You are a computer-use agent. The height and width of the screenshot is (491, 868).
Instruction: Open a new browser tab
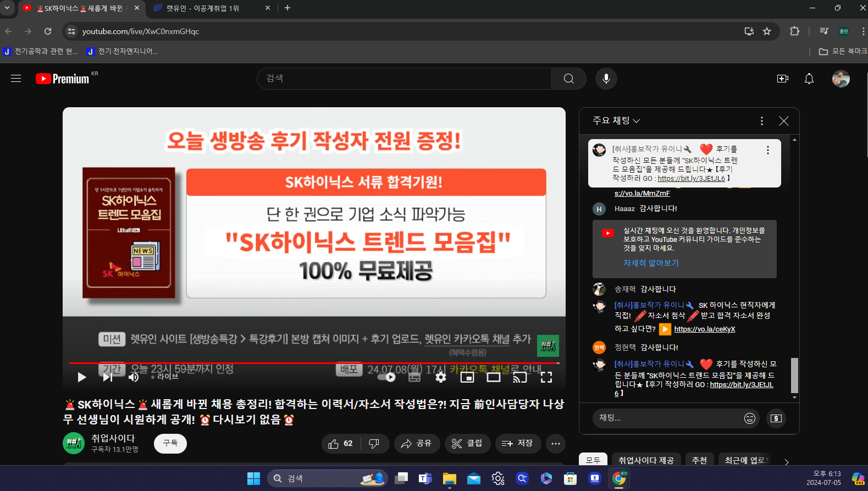(x=288, y=8)
